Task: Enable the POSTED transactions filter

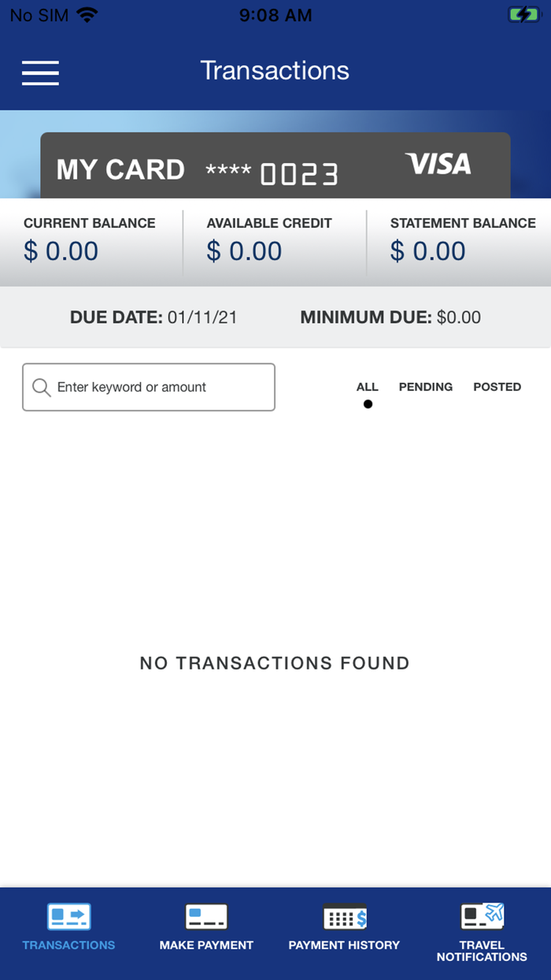Action: pyautogui.click(x=497, y=387)
